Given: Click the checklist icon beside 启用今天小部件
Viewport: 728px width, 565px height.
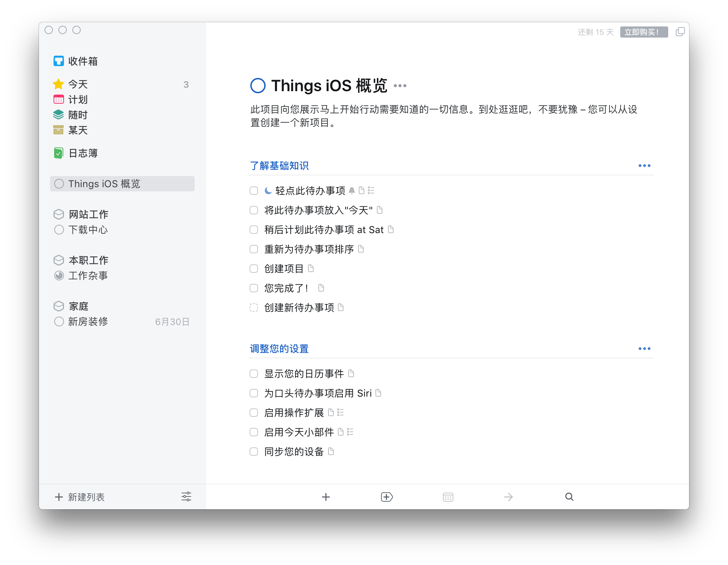Looking at the screenshot, I should (350, 432).
